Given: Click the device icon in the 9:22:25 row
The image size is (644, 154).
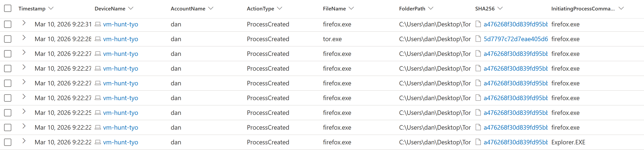Looking at the screenshot, I should coord(98,113).
